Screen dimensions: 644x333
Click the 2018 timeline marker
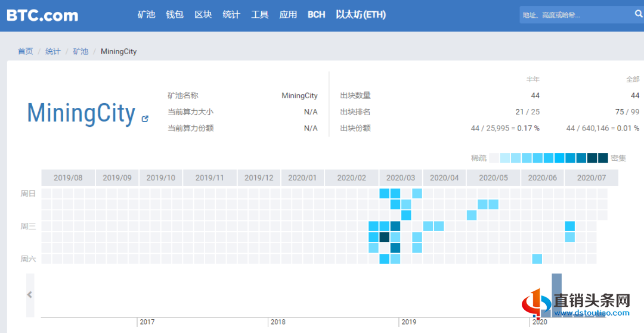(278, 322)
